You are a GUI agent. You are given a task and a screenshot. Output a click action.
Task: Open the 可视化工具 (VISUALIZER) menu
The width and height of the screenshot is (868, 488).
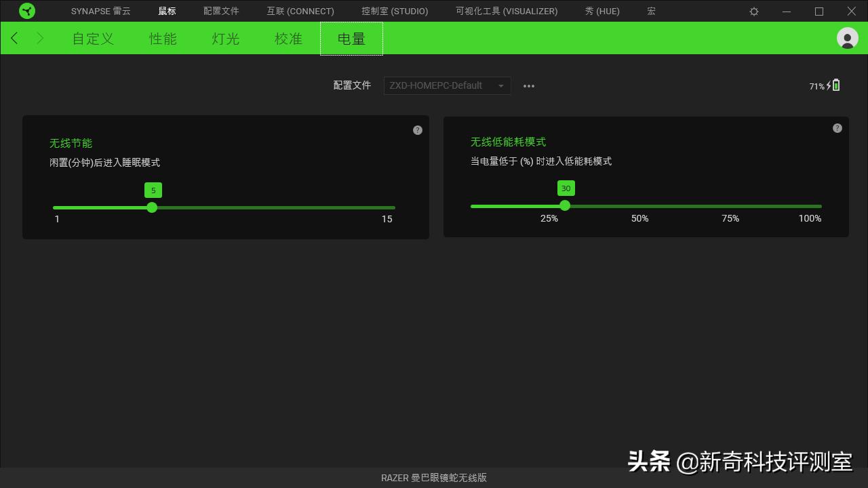point(506,11)
